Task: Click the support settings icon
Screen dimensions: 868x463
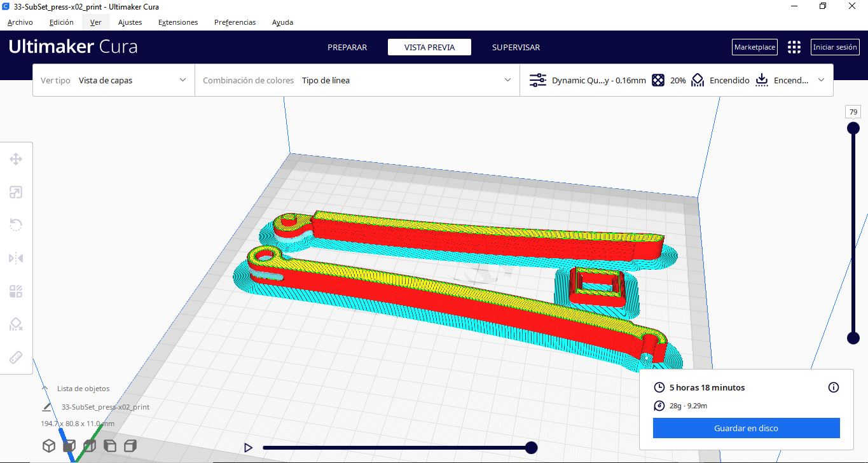Action: click(x=698, y=80)
